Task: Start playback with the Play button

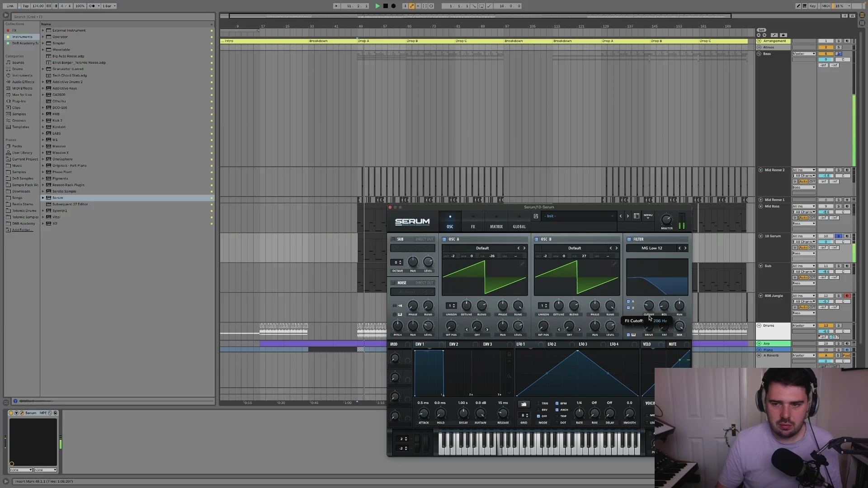Action: [377, 6]
